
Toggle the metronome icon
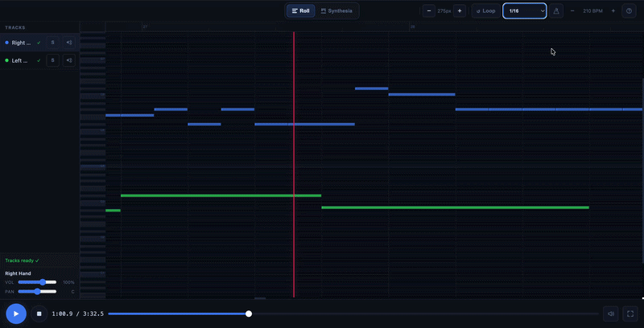point(556,11)
